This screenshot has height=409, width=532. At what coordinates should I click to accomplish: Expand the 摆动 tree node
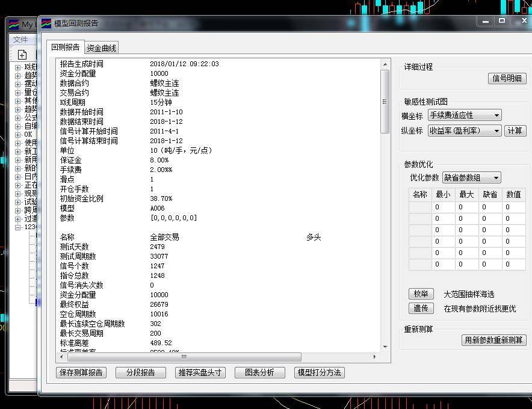point(17,84)
